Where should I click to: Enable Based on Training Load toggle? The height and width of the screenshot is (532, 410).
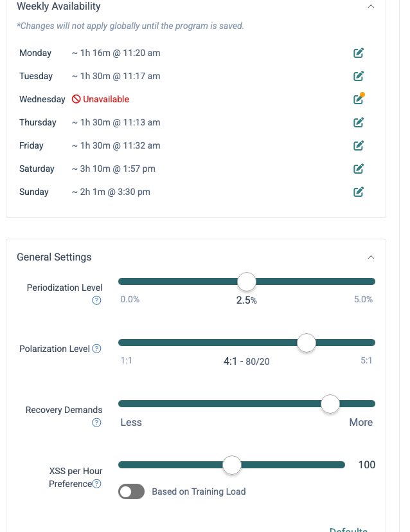[x=132, y=491]
